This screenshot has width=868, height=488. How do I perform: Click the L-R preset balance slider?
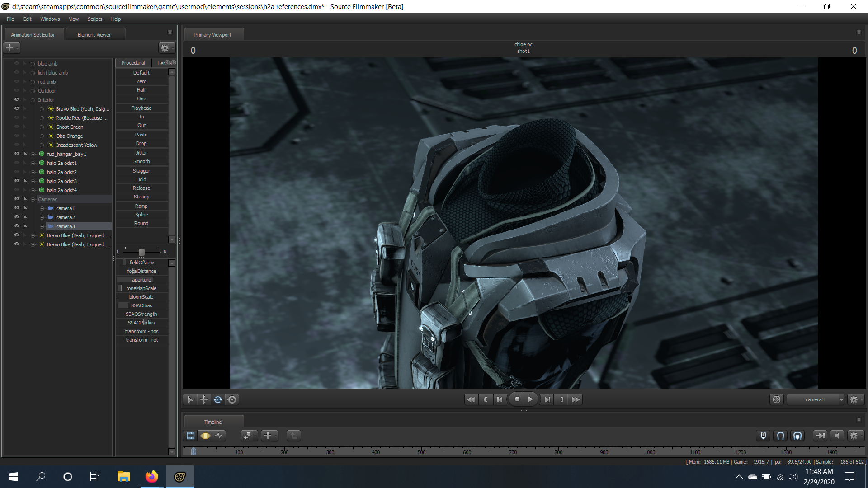(x=142, y=252)
